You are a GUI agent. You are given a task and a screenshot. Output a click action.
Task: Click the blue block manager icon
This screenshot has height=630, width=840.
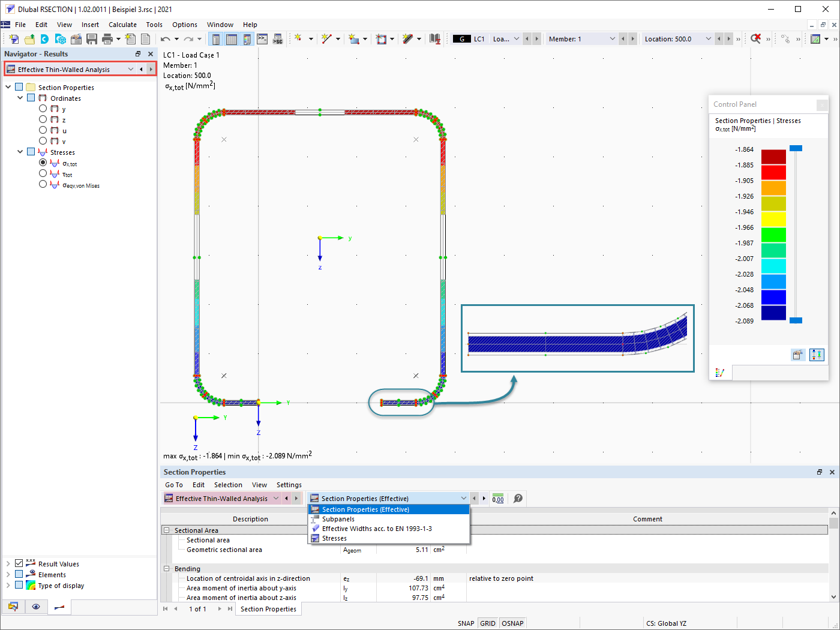pos(45,39)
